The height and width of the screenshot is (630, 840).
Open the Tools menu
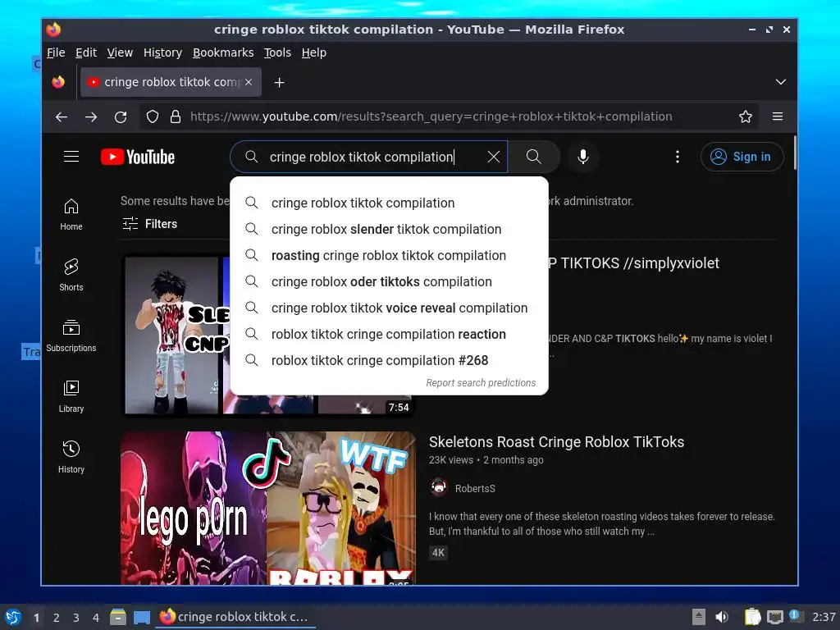(x=277, y=52)
